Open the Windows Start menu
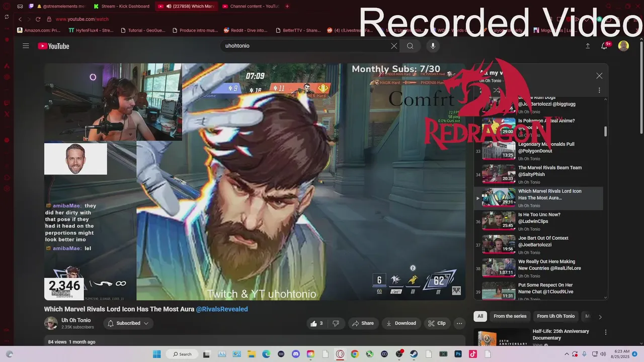This screenshot has width=644, height=362. (x=156, y=354)
